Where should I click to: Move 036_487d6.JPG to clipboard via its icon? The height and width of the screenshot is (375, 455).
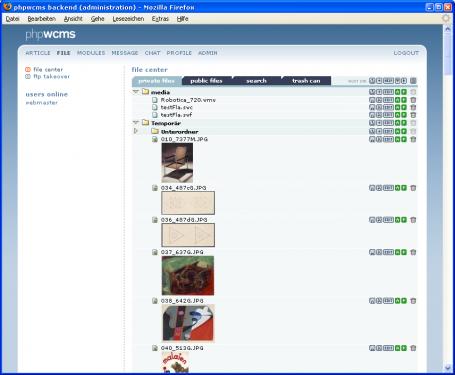[379, 220]
